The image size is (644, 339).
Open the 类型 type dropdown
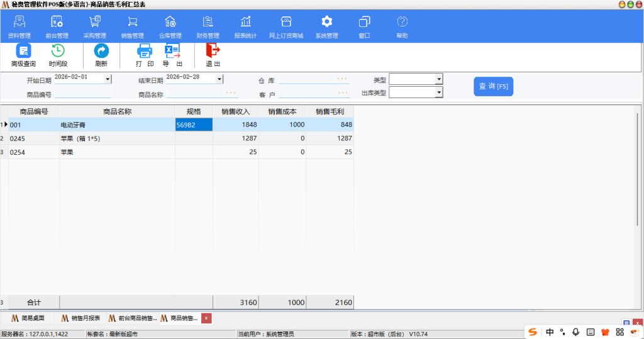tap(439, 79)
